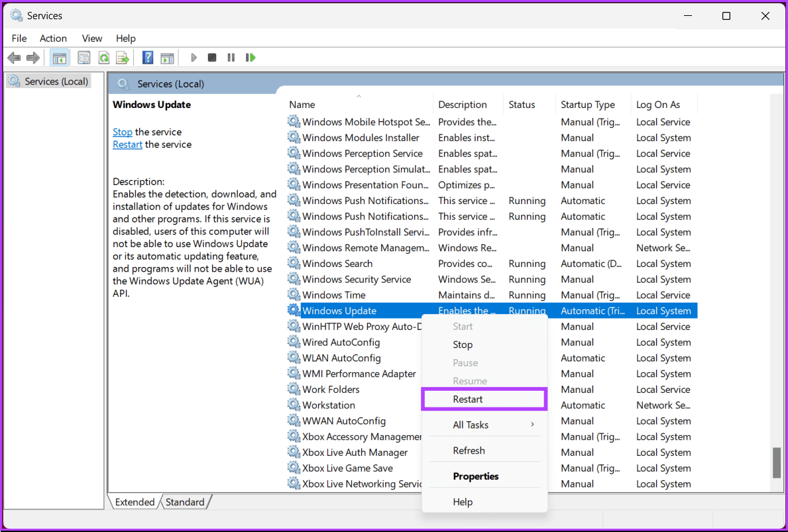This screenshot has height=532, width=788.
Task: Click the Show/Hide Console Tree toolbar icon
Action: (59, 58)
